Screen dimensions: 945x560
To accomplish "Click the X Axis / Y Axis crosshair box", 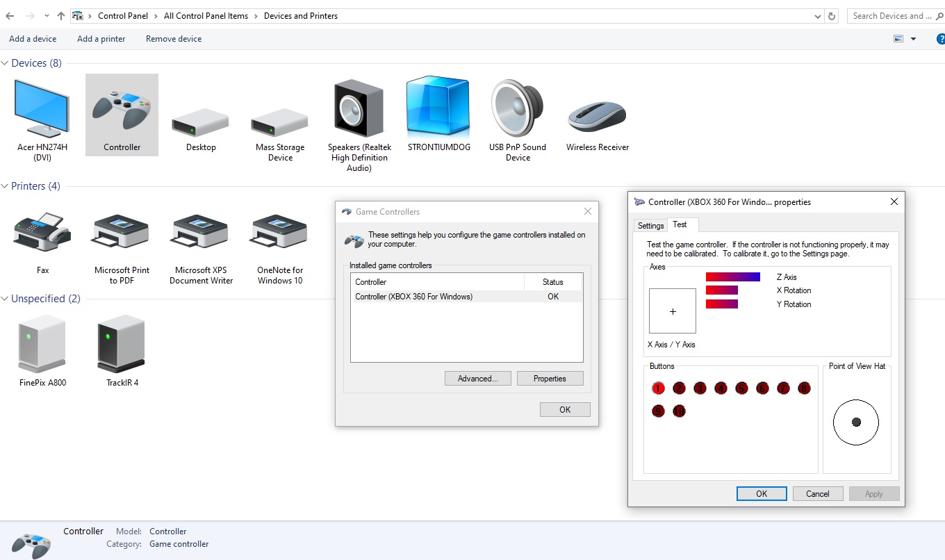I will click(x=673, y=311).
